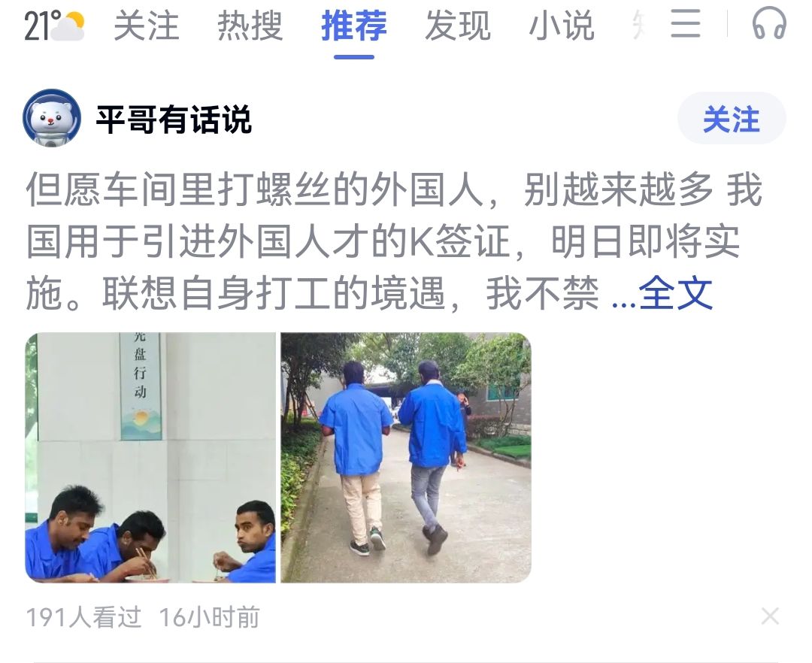Select the 推荐 tab
The height and width of the screenshot is (663, 812).
coord(354,26)
